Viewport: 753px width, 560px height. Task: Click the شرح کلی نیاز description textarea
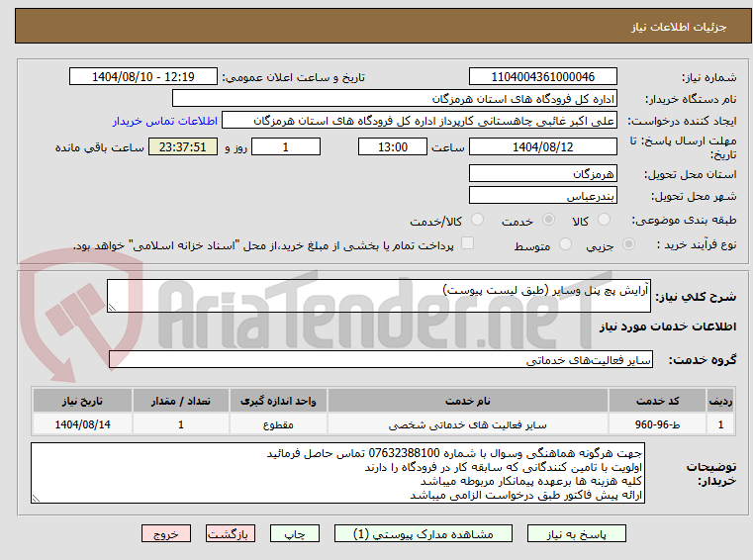(378, 296)
